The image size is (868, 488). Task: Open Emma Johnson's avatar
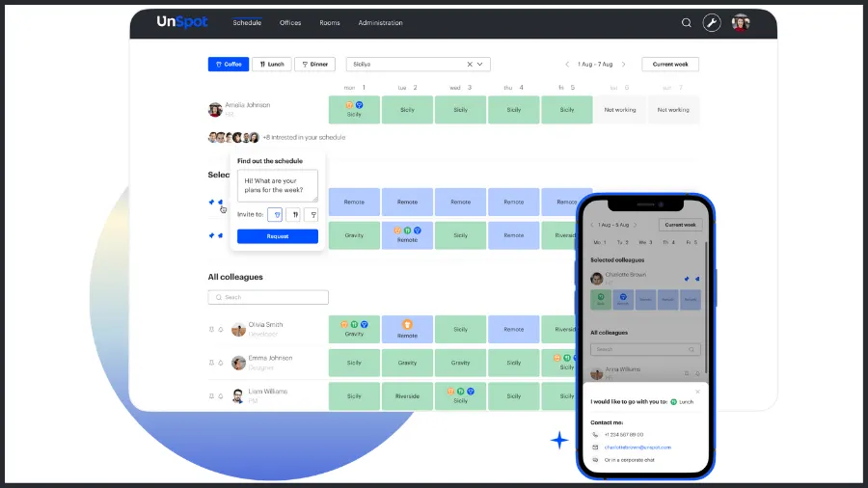[238, 363]
